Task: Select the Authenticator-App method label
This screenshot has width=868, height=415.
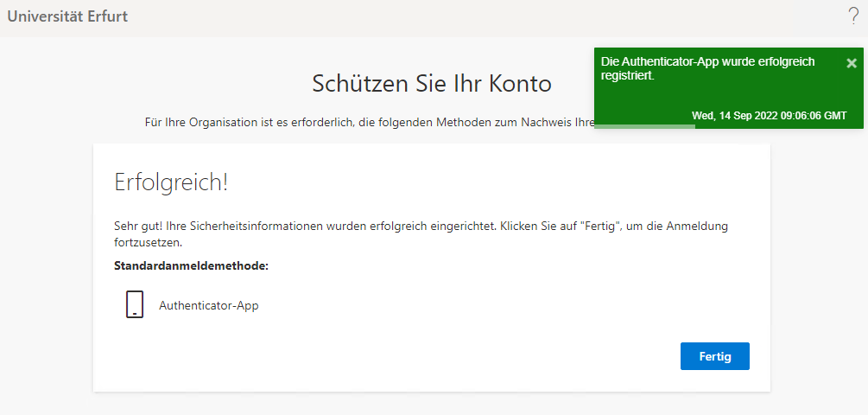Action: (x=208, y=305)
